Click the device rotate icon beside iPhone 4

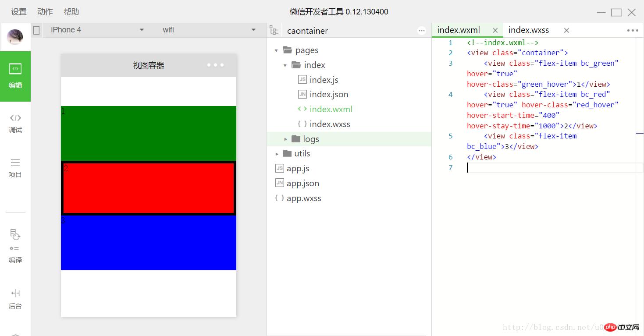coord(36,30)
